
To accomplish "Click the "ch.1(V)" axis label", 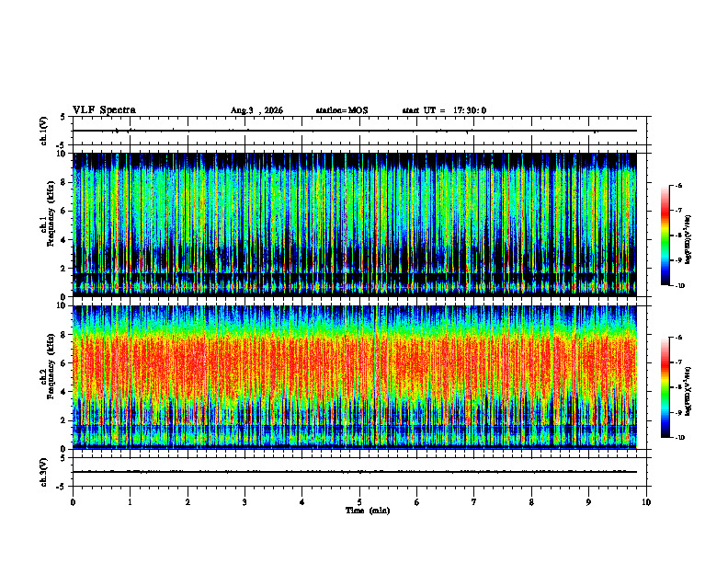I will (43, 131).
